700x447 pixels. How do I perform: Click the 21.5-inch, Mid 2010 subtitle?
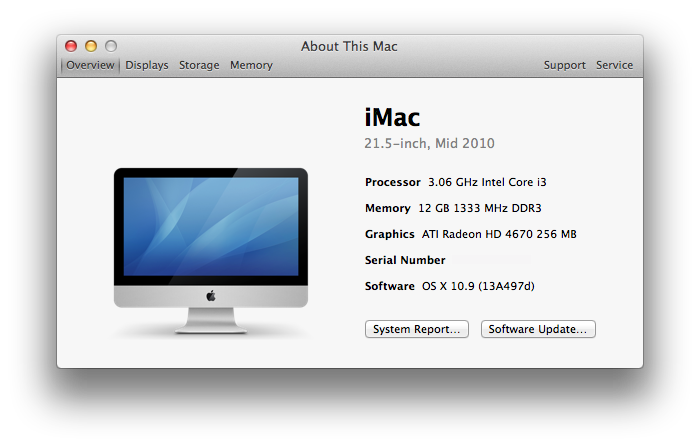[429, 143]
